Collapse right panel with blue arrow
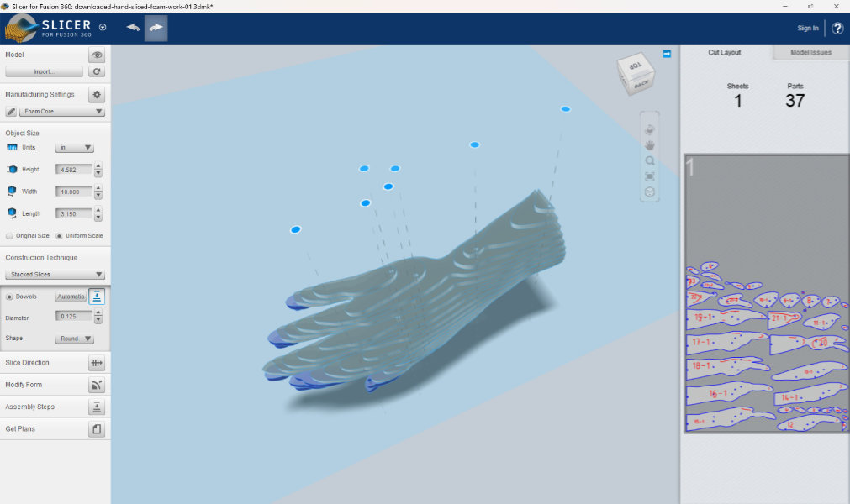 click(667, 54)
